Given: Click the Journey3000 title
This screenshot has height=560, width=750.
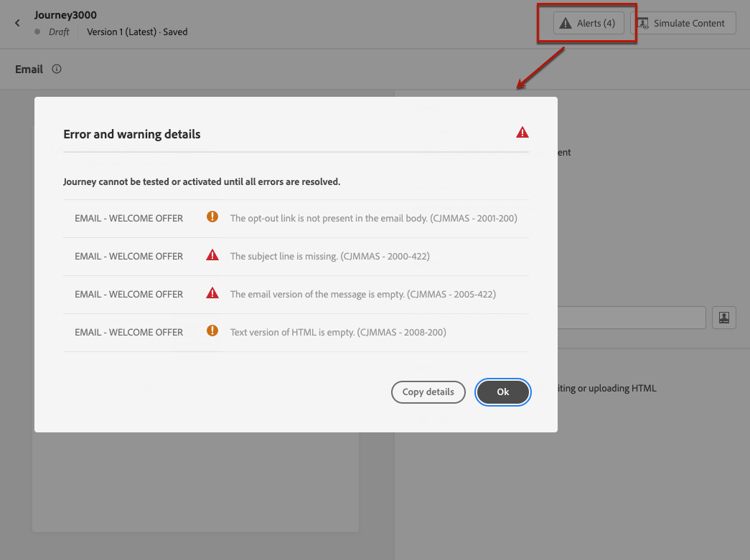Looking at the screenshot, I should pos(66,15).
